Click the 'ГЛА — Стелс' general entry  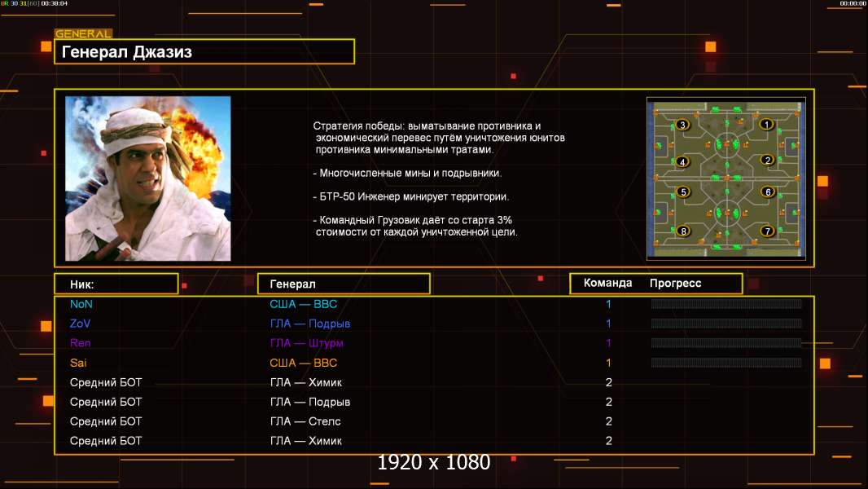[x=305, y=421]
